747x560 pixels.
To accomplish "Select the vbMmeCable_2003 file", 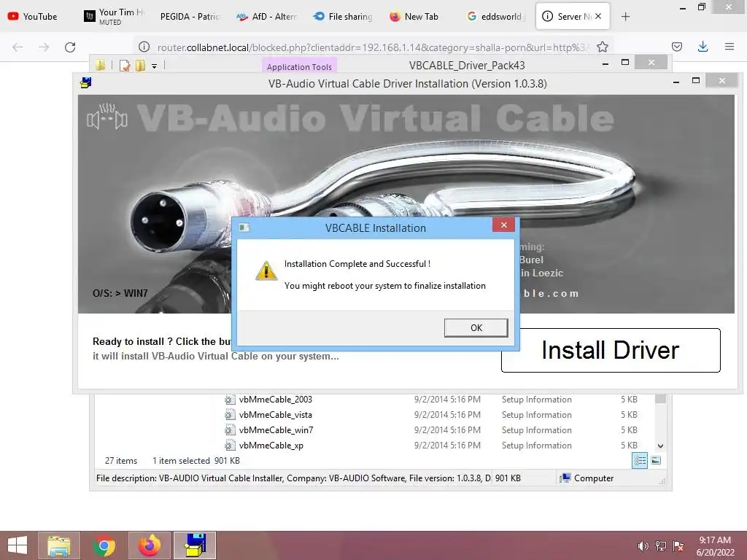I will pos(275,400).
